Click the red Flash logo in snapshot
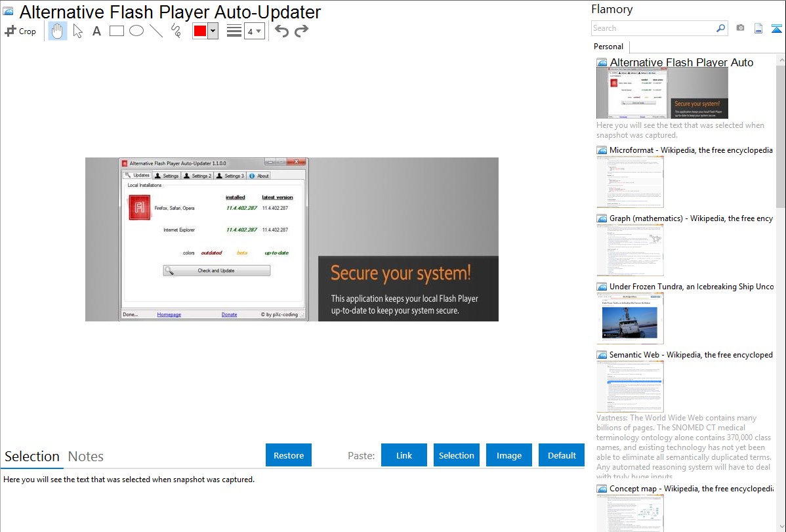 click(139, 207)
